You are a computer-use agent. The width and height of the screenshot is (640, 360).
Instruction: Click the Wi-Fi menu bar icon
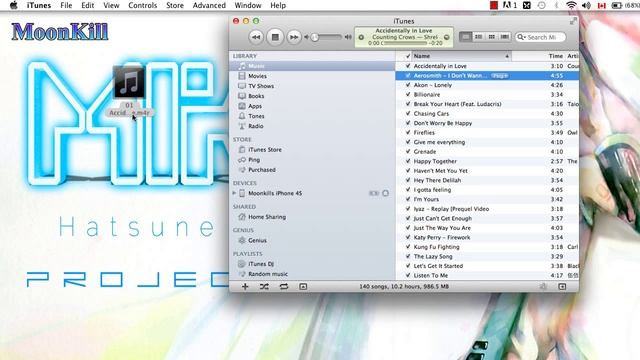point(571,5)
